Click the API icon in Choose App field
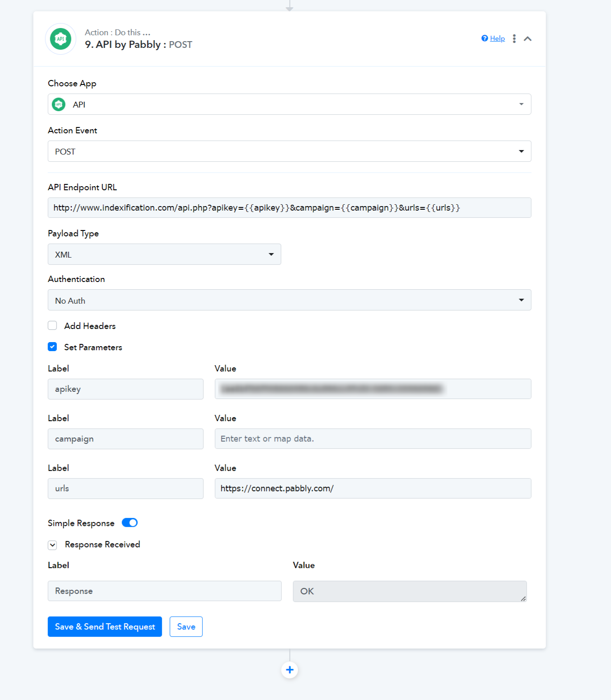611x700 pixels. click(59, 104)
